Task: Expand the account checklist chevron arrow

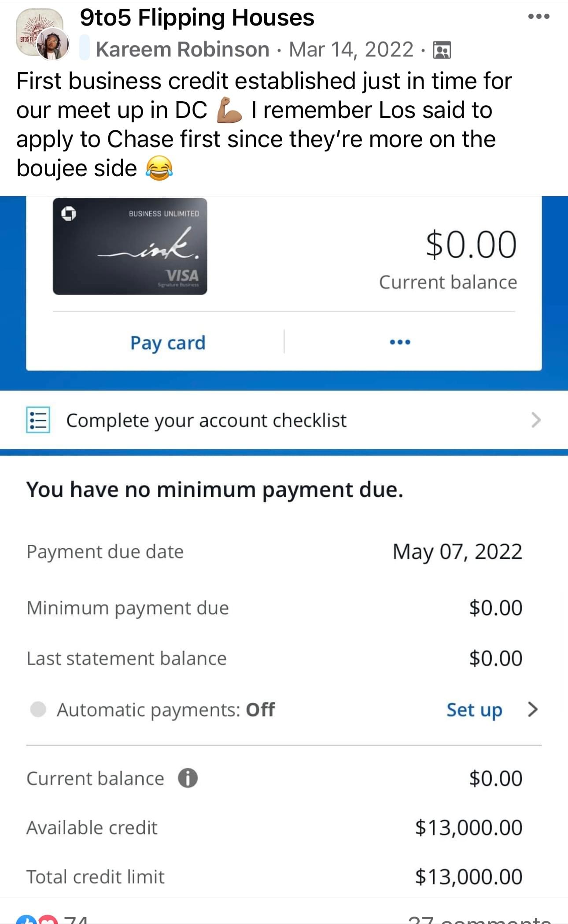Action: click(535, 420)
